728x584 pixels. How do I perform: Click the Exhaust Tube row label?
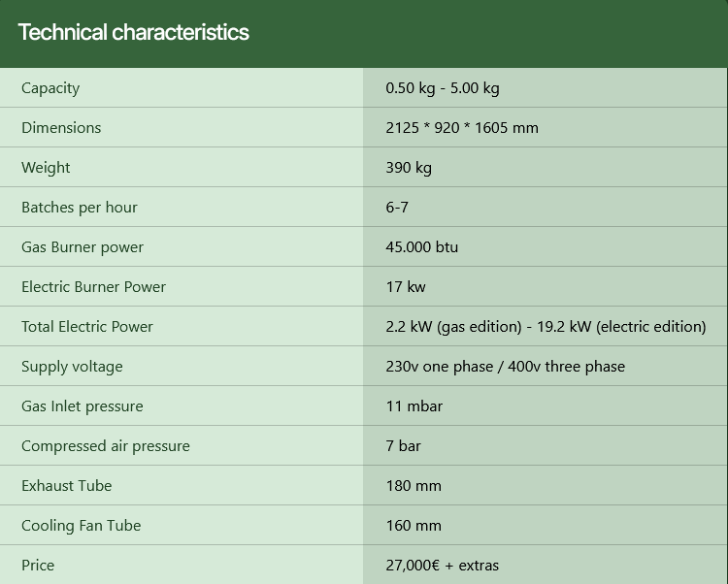pyautogui.click(x=67, y=486)
